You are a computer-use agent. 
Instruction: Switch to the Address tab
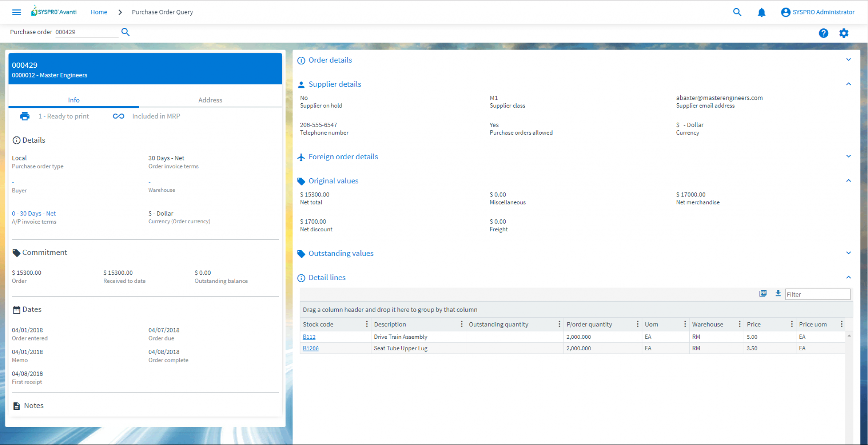pyautogui.click(x=210, y=100)
